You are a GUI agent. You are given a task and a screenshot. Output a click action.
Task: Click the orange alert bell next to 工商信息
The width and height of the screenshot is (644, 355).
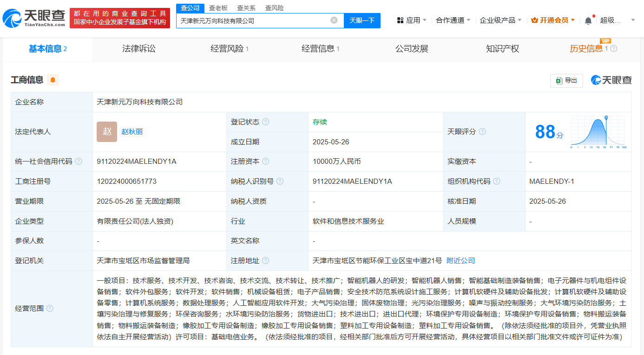click(x=53, y=80)
